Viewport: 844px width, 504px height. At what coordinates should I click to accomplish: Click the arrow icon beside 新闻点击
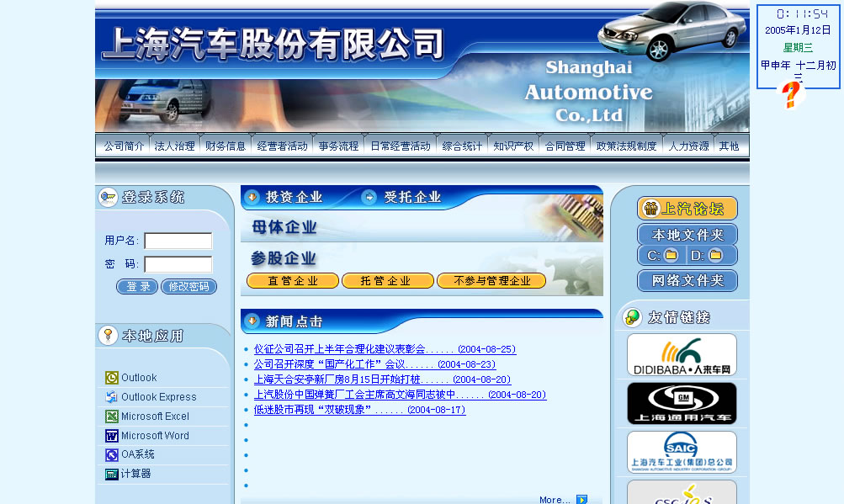[252, 321]
